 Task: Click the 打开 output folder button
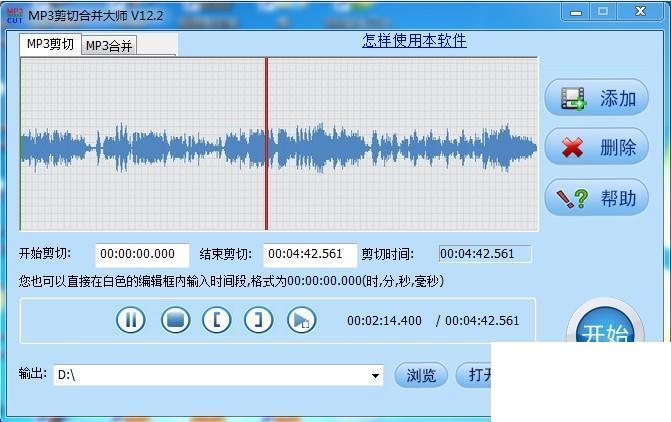point(474,375)
